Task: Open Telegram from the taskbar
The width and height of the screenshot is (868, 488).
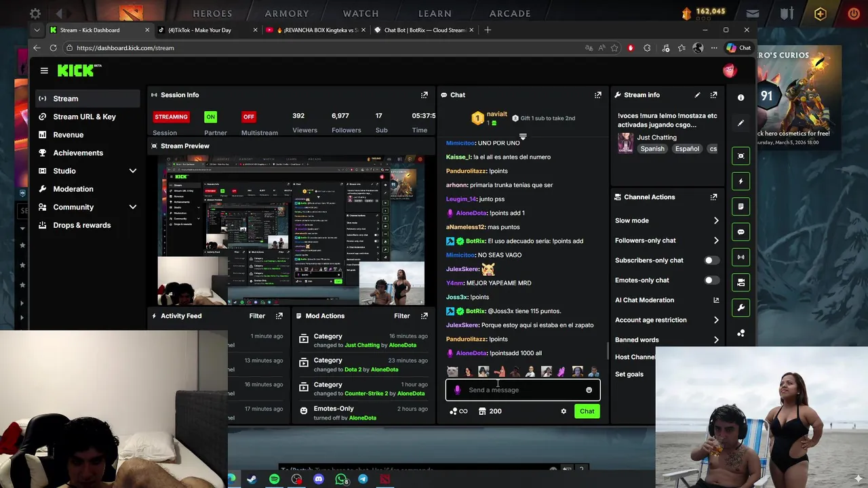Action: pos(363,479)
